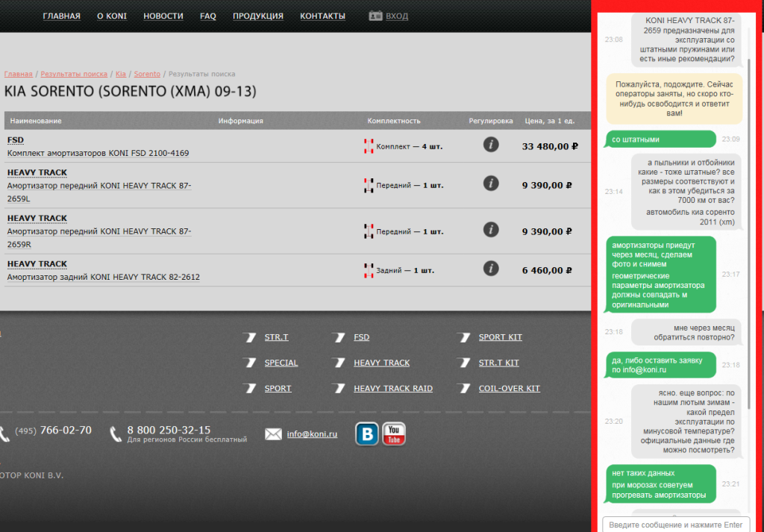Open the НОВОСТИ menu item
This screenshot has width=764, height=532.
tap(163, 16)
